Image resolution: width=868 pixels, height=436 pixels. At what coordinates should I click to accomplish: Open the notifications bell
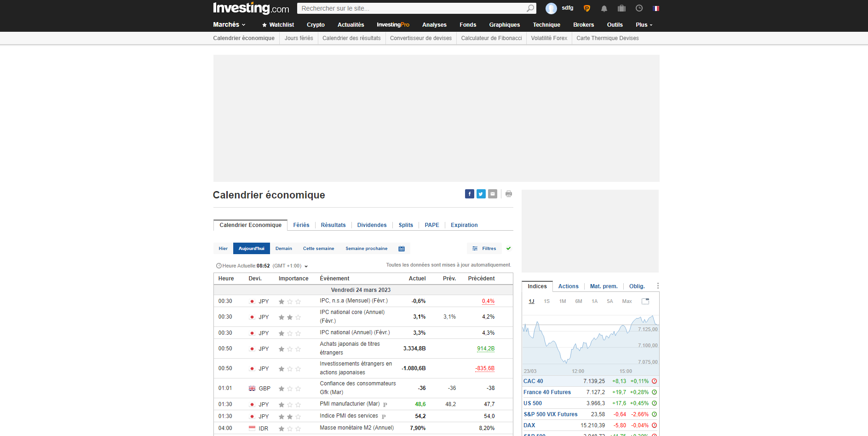pyautogui.click(x=604, y=8)
